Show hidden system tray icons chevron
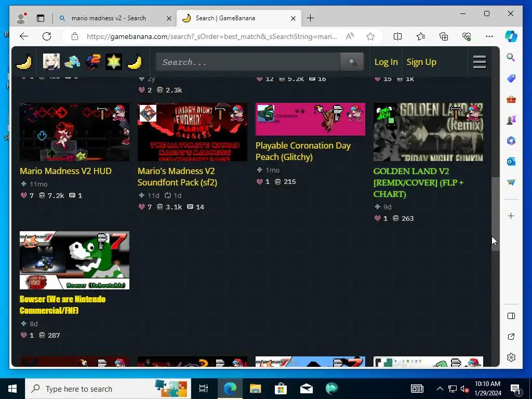Screen dimensions: 532x399 tap(440, 389)
